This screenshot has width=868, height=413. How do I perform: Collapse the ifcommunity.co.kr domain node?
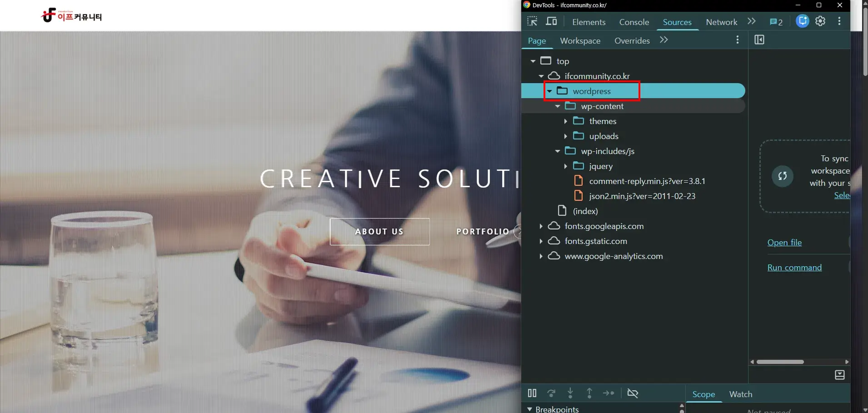pyautogui.click(x=541, y=76)
